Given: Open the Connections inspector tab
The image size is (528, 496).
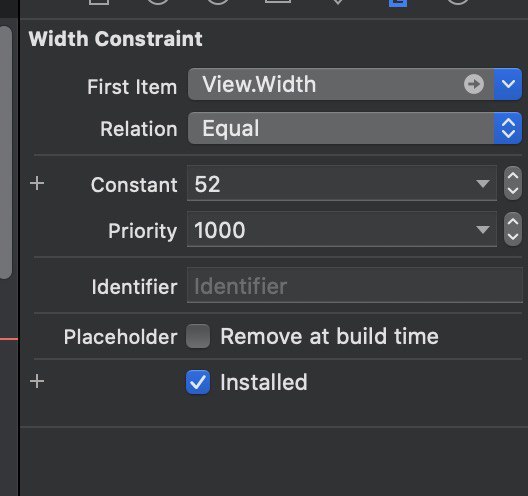Looking at the screenshot, I should tap(457, 2).
